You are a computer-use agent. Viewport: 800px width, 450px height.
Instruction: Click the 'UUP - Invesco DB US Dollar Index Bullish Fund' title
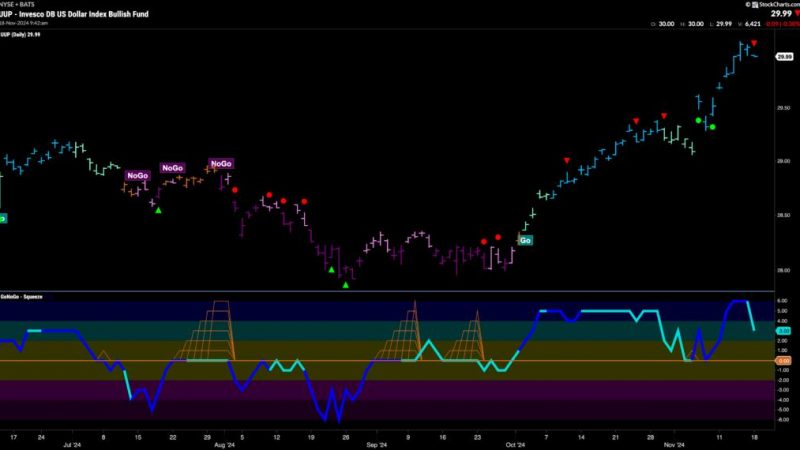[x=74, y=14]
